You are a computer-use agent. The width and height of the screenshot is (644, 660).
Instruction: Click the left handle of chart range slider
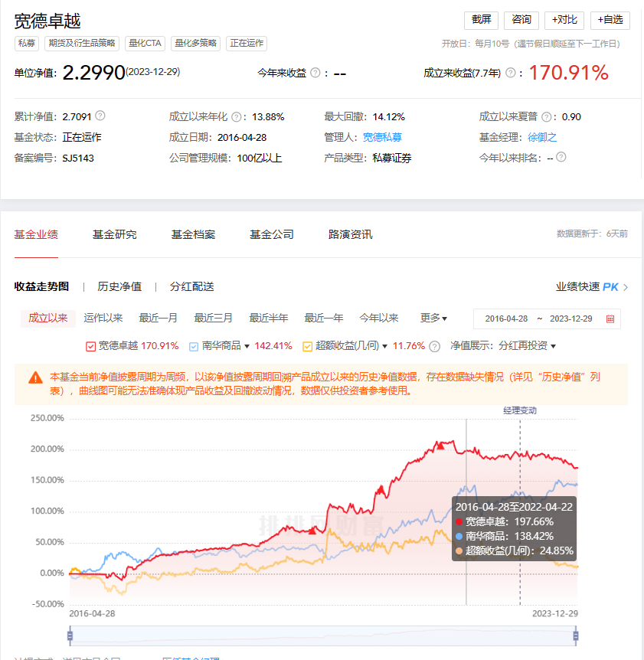(x=70, y=635)
